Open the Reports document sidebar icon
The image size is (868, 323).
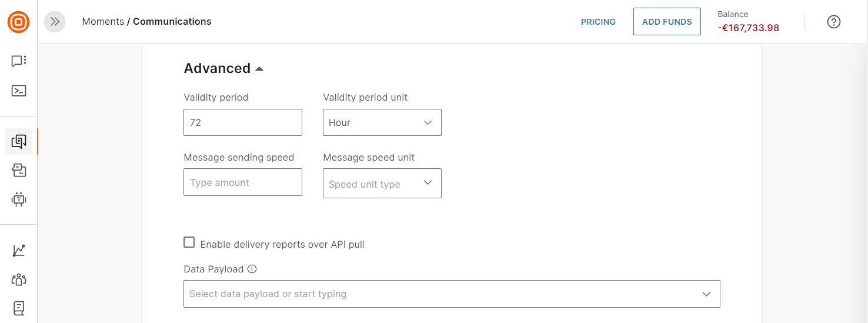(x=19, y=308)
